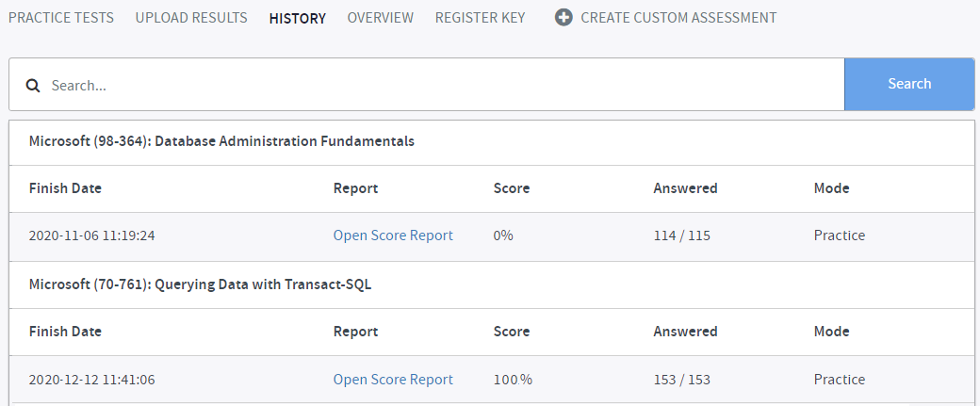Select the Querying Data with Transact-SQL title

point(200,284)
